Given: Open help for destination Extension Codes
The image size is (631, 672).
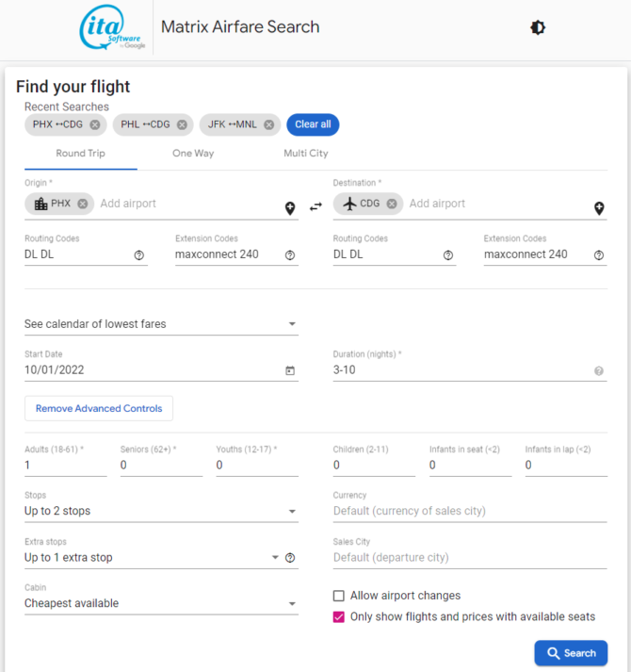Looking at the screenshot, I should pos(599,255).
